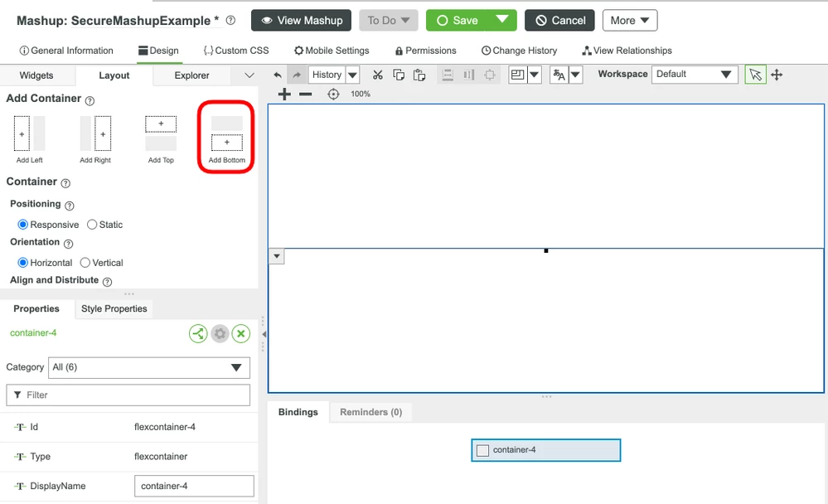This screenshot has width=828, height=504.
Task: Click the copy icon in the toolbar
Action: pyautogui.click(x=399, y=75)
